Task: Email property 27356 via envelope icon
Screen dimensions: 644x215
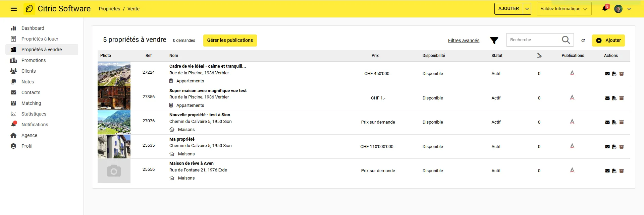Action: (x=607, y=98)
